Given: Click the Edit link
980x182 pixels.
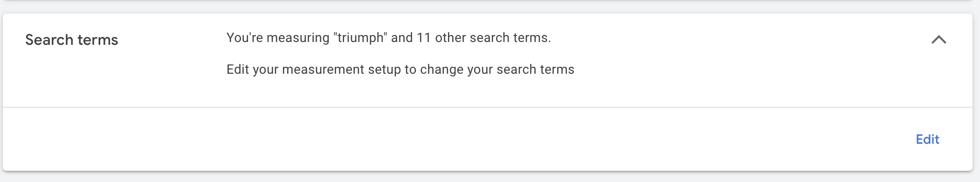Looking at the screenshot, I should click(x=927, y=139).
